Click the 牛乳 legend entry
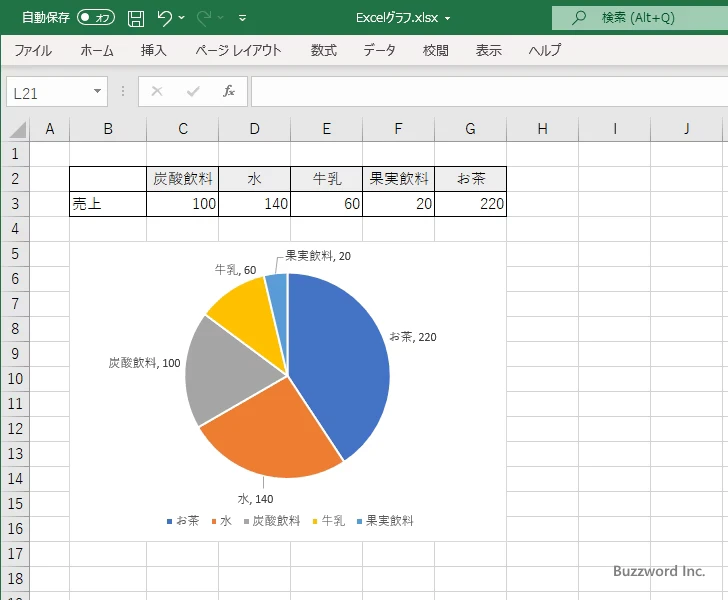 point(329,521)
